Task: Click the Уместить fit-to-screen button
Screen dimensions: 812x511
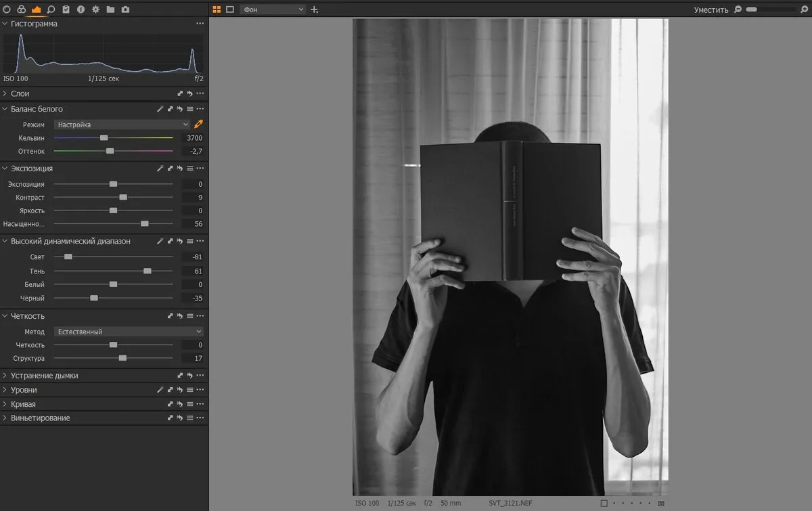Action: (711, 9)
